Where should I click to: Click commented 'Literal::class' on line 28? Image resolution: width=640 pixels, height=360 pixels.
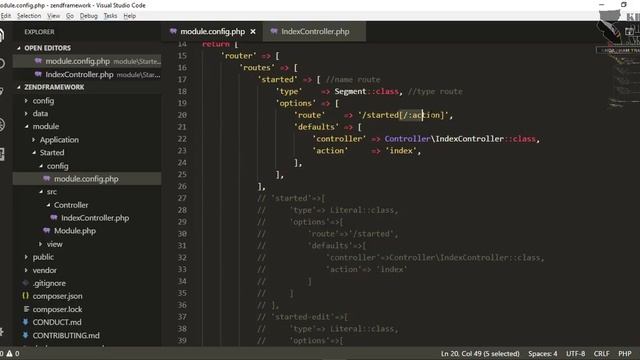coord(362,210)
